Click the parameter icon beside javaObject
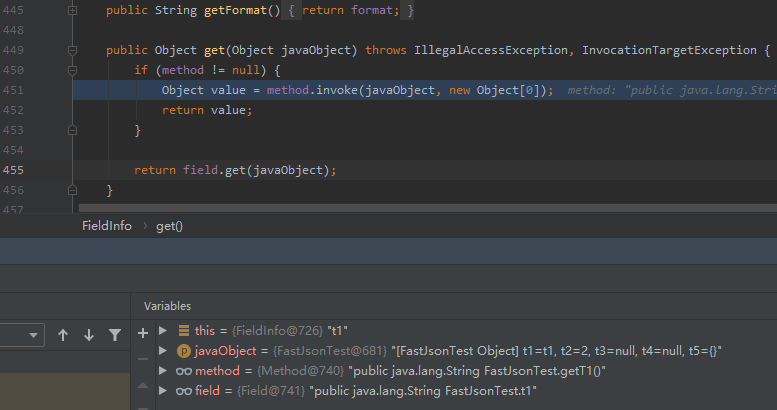777x410 pixels. pyautogui.click(x=184, y=351)
